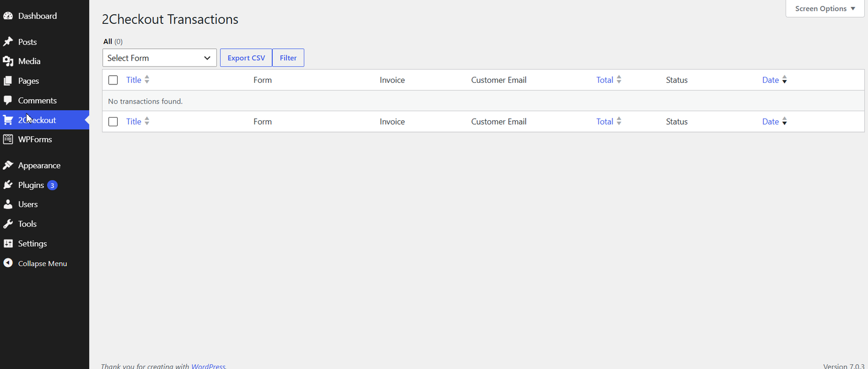Click the Dashboard gauge icon
The width and height of the screenshot is (868, 369).
pos(8,16)
